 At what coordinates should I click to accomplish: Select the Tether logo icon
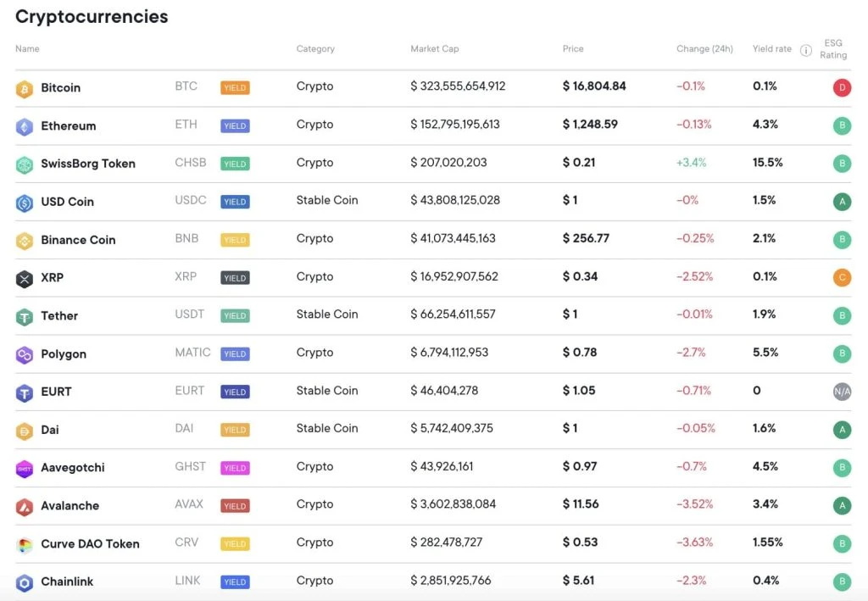click(x=26, y=315)
